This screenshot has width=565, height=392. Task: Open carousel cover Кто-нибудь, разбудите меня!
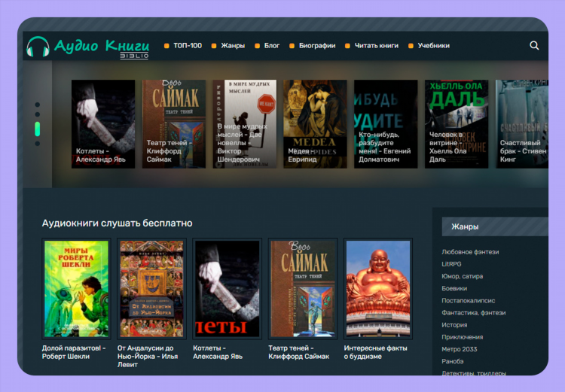(386, 124)
